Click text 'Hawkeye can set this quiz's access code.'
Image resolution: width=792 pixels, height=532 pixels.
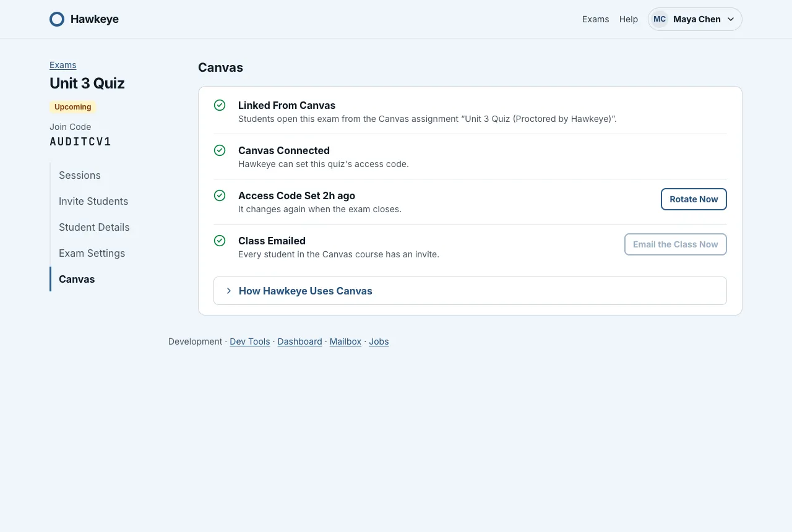[x=324, y=164]
